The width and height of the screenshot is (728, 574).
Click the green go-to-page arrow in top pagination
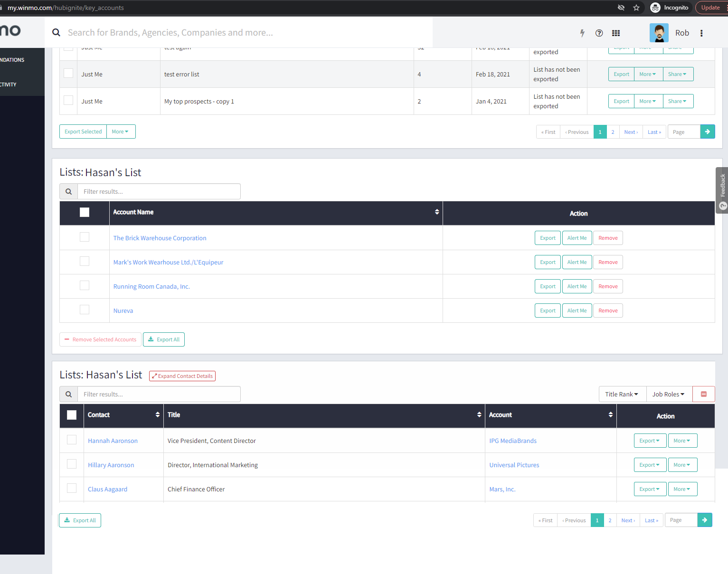(708, 132)
